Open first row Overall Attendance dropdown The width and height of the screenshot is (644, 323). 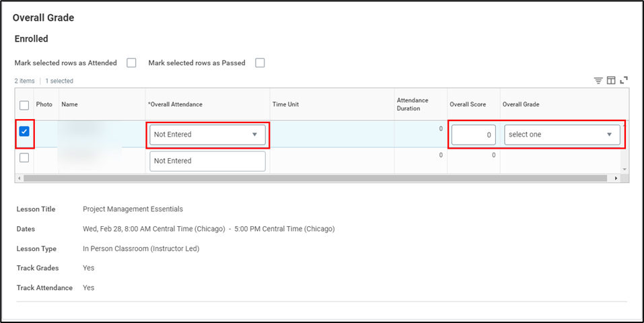(x=207, y=135)
